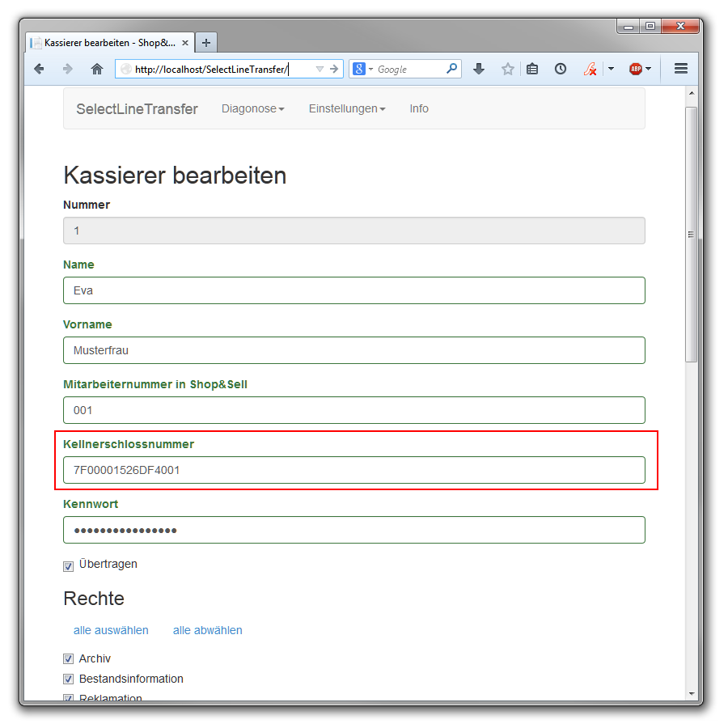Open the script-blocker icon dropdown arrow

pos(611,69)
